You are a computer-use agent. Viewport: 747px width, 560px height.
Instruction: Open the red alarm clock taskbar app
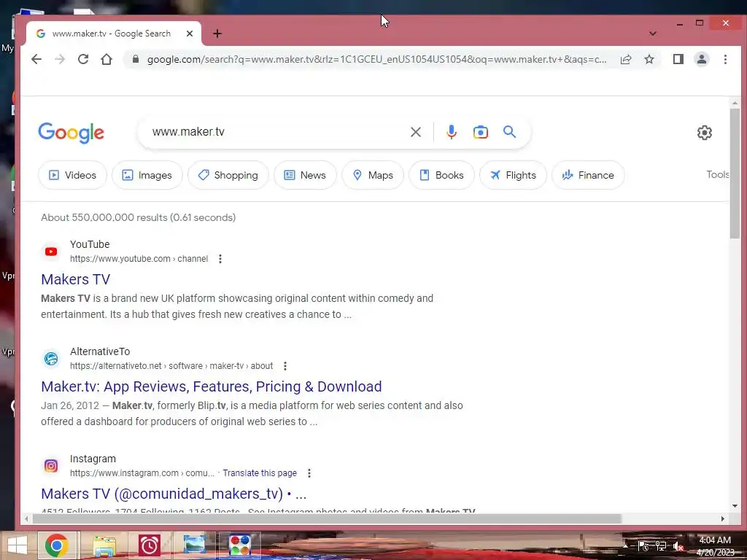149,545
